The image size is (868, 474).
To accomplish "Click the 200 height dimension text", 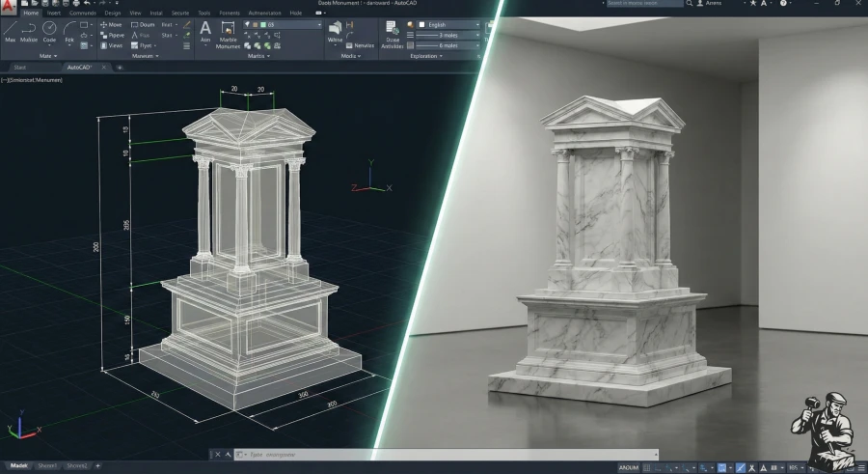I will click(x=95, y=247).
